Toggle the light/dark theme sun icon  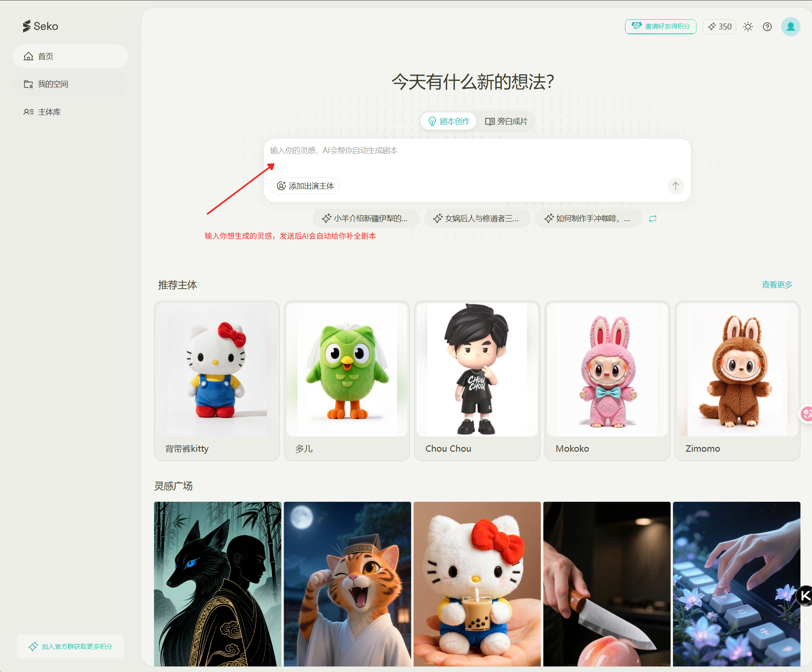pyautogui.click(x=748, y=27)
